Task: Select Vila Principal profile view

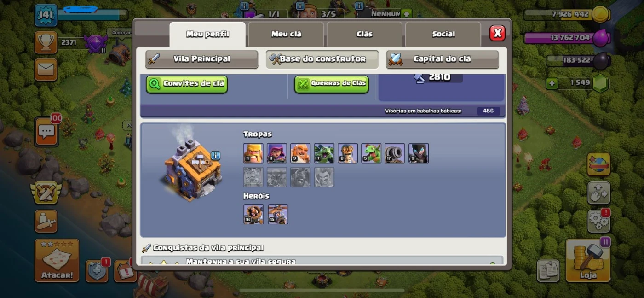Action: tap(201, 59)
